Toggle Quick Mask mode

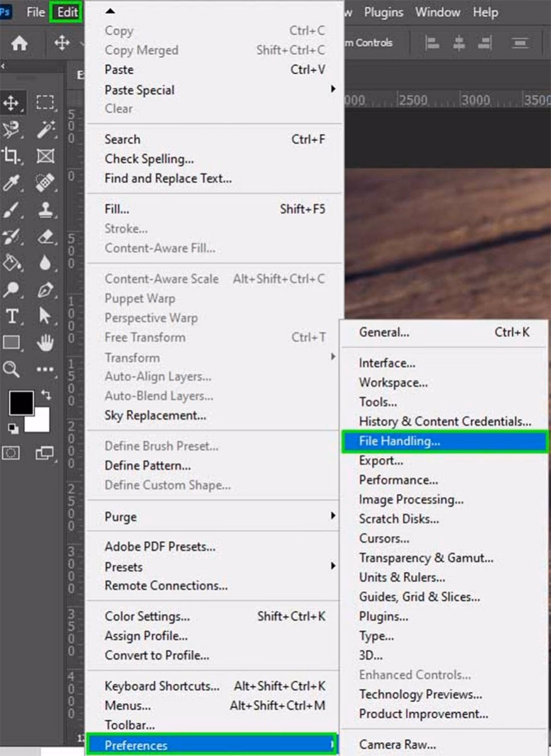click(x=11, y=452)
